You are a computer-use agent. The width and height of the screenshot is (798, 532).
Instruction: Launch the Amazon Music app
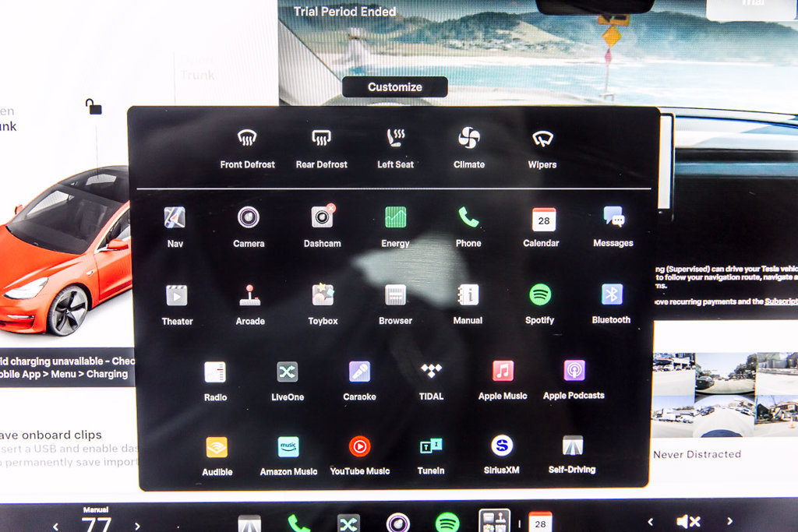[288, 447]
